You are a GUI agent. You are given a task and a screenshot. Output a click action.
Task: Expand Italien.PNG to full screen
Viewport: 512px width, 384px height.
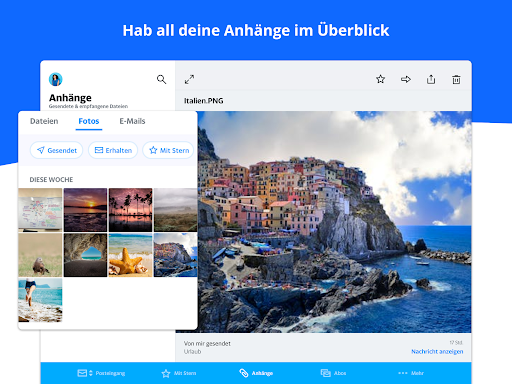(x=189, y=79)
